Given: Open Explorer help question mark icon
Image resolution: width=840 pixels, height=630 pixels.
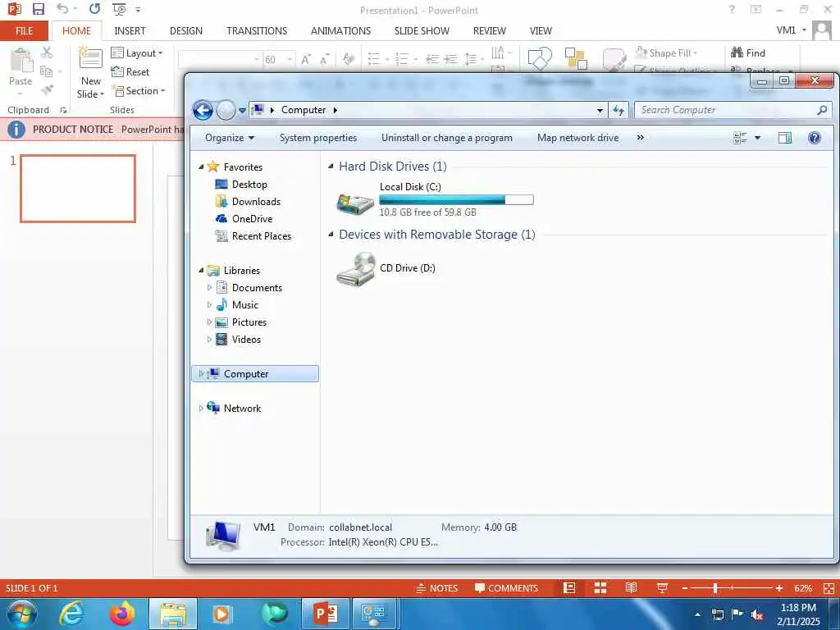Looking at the screenshot, I should pos(815,138).
